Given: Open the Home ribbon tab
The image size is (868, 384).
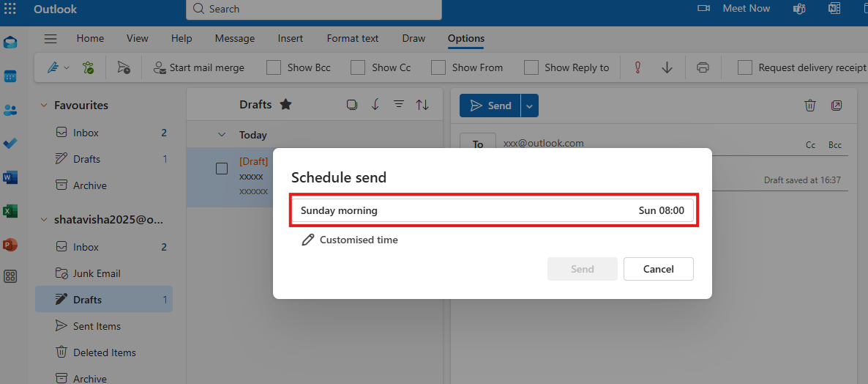Looking at the screenshot, I should click(90, 38).
